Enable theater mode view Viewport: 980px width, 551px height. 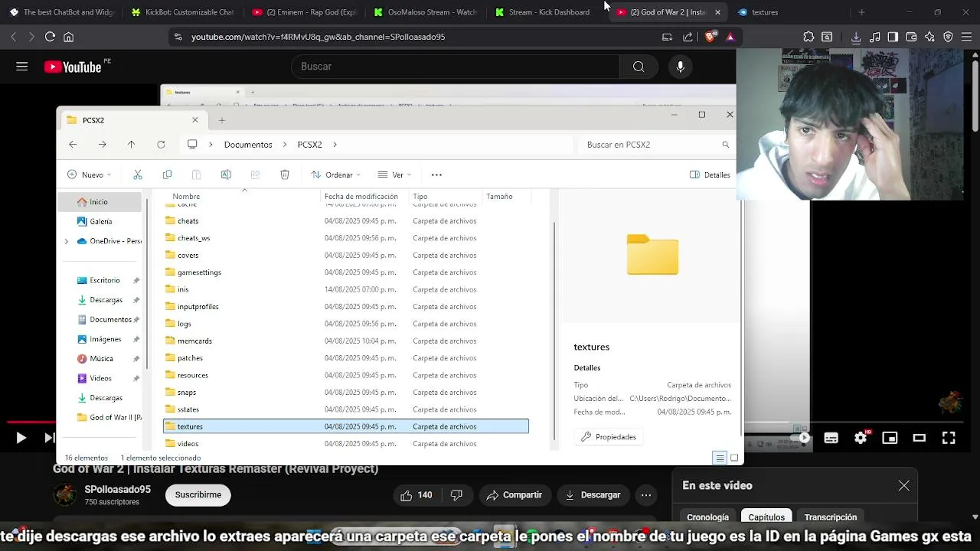point(920,438)
